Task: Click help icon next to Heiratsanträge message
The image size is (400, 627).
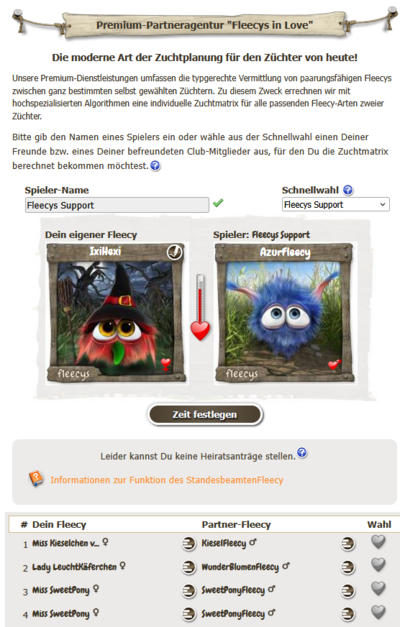Action: 302,452
